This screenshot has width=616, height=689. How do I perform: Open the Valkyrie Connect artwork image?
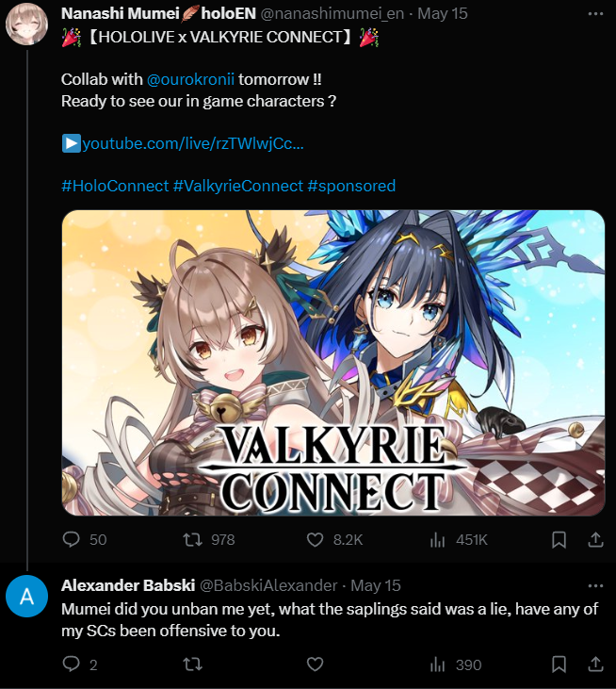coord(333,363)
